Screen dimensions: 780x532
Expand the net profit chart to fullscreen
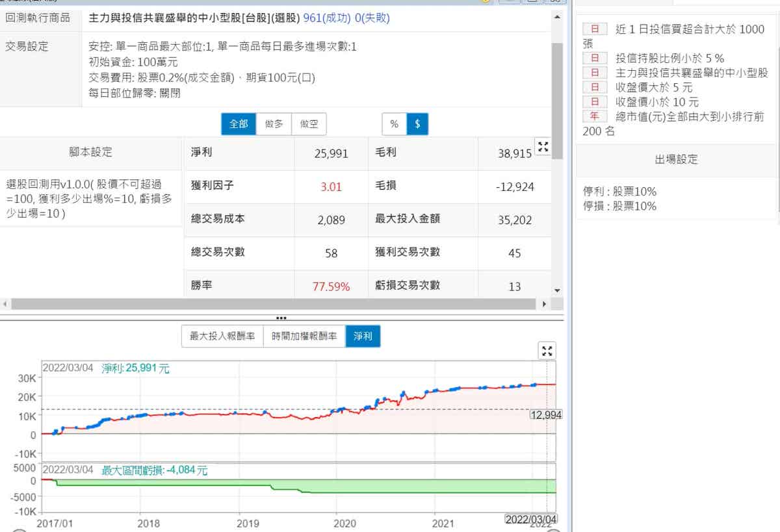[547, 351]
